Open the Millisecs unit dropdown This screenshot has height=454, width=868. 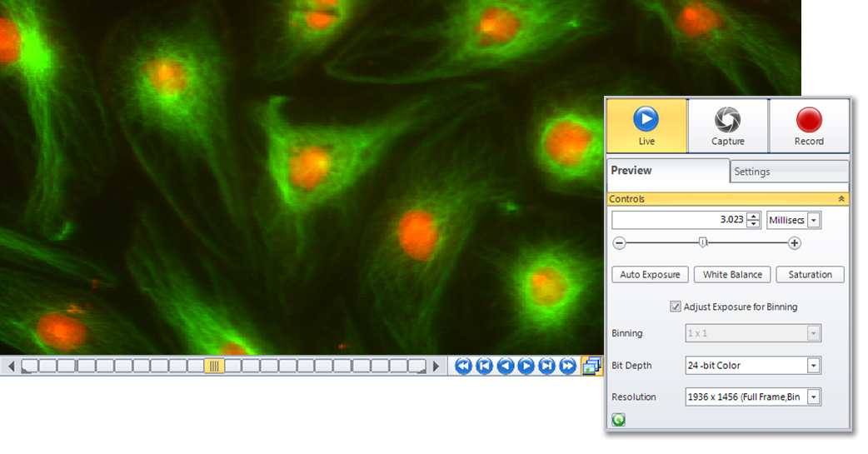(813, 220)
